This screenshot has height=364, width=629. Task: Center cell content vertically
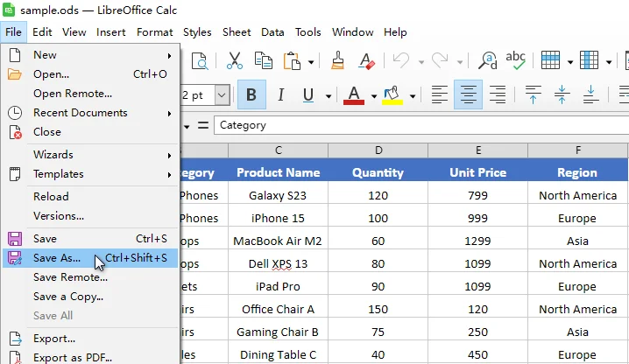(562, 95)
